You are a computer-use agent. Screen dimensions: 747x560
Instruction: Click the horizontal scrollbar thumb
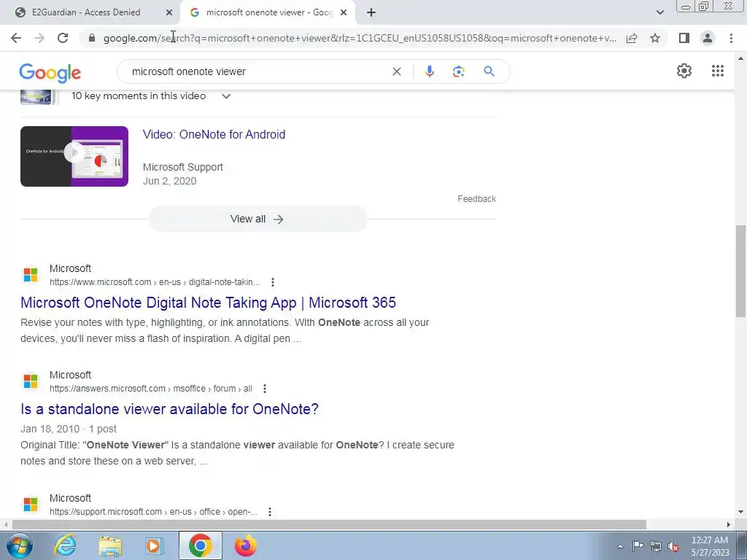point(329,525)
